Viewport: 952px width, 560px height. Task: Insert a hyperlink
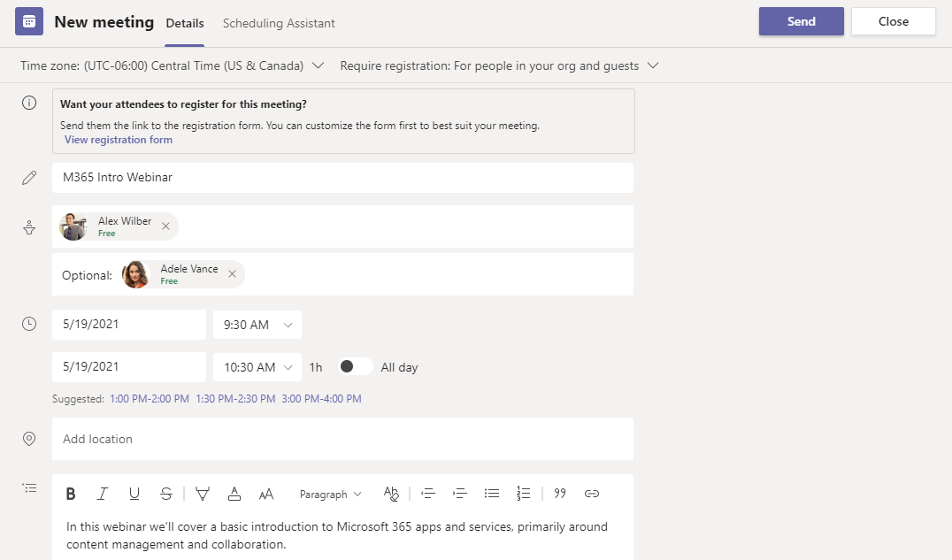click(592, 494)
